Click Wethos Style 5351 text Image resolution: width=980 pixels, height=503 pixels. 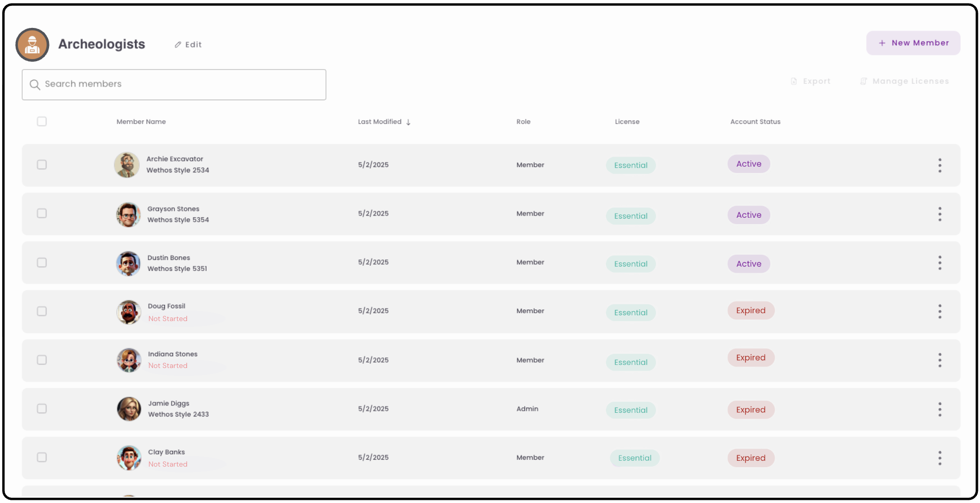pos(177,269)
